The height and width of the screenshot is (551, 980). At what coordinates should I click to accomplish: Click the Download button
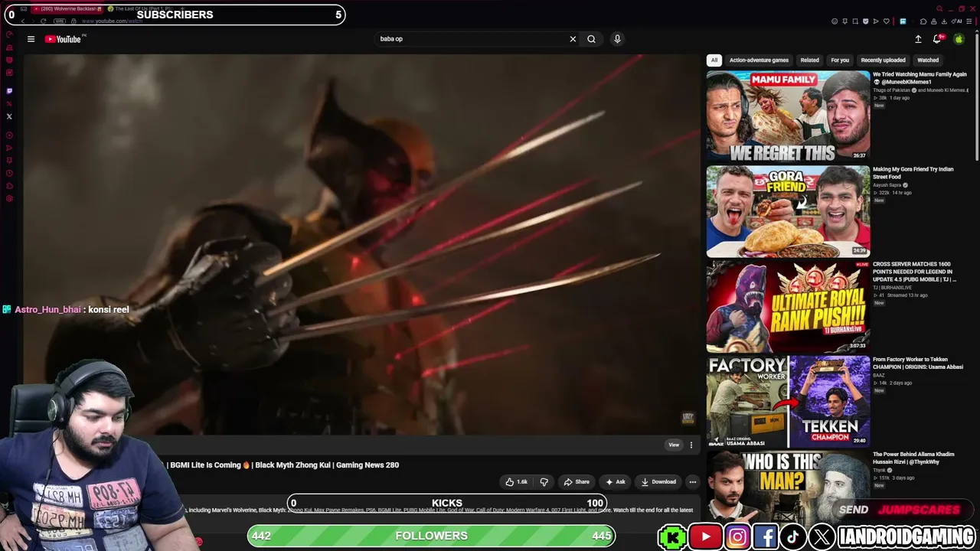658,482
